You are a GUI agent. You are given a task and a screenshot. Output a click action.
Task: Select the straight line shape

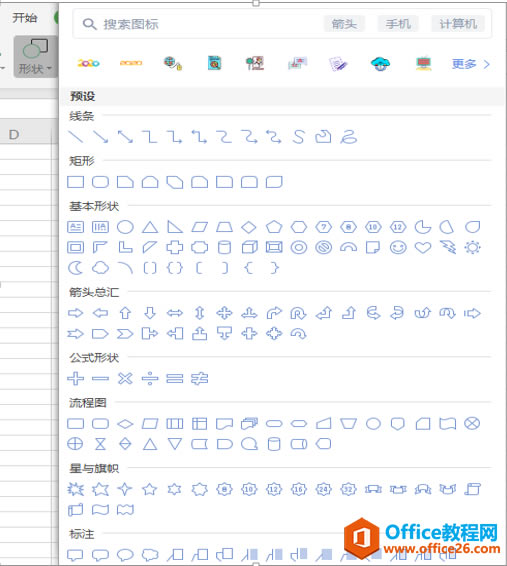tap(75, 137)
